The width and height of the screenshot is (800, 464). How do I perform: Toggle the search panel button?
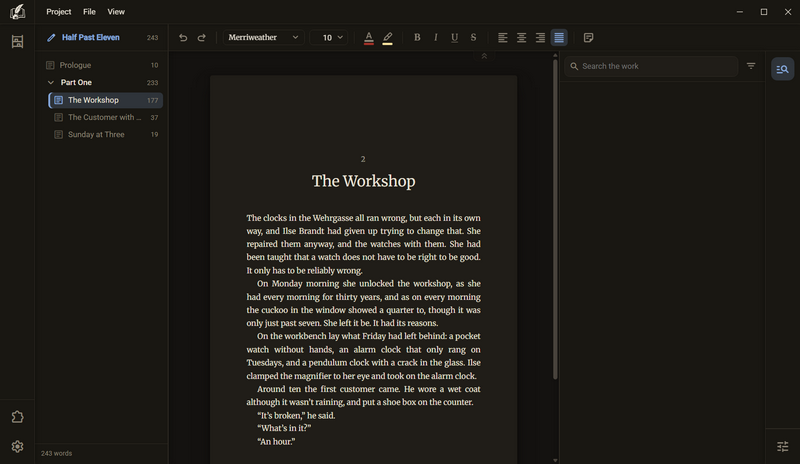point(783,69)
